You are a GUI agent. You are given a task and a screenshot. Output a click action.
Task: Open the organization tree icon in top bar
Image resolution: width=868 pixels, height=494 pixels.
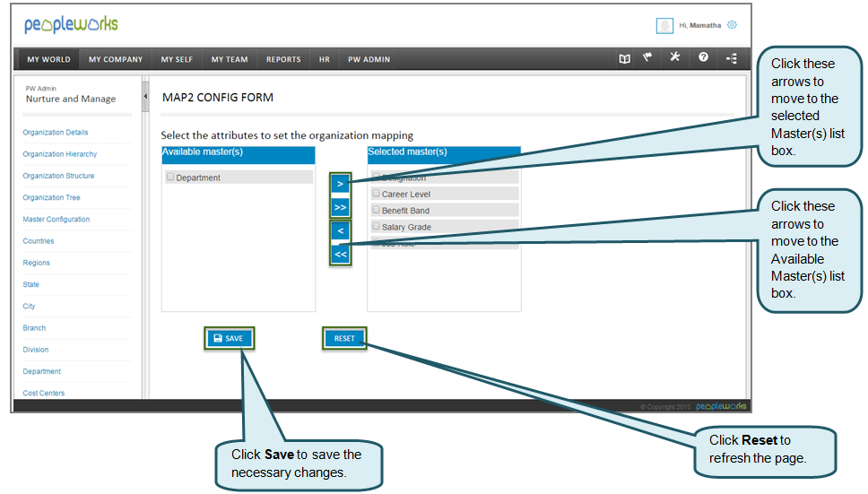tap(732, 59)
